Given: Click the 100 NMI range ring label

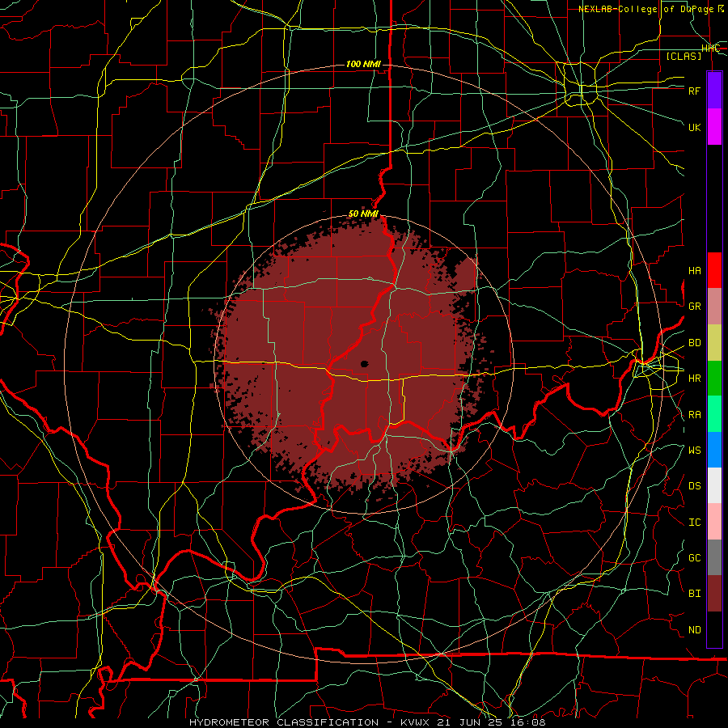Looking at the screenshot, I should pos(363,64).
